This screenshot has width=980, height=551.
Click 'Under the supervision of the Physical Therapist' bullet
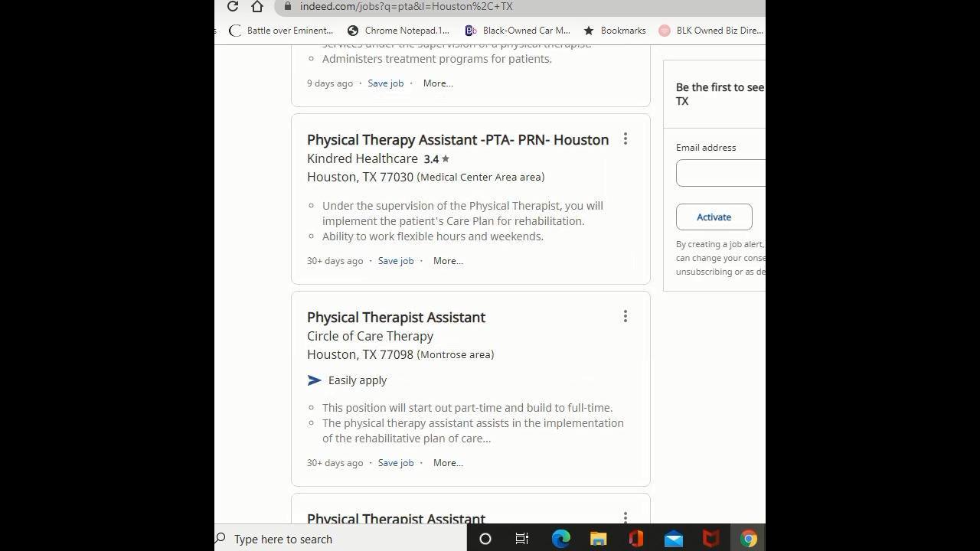coord(462,214)
